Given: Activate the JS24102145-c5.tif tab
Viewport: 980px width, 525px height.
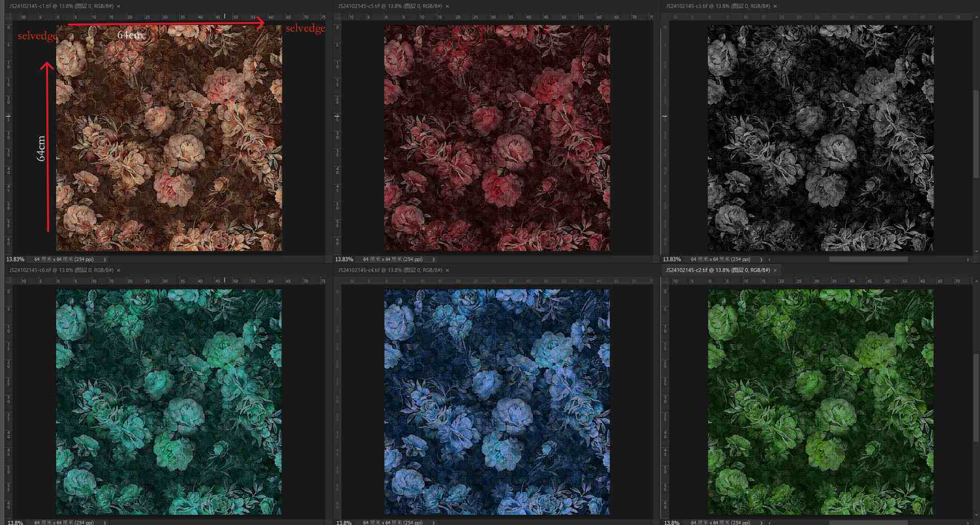Looking at the screenshot, I should pos(390,6).
